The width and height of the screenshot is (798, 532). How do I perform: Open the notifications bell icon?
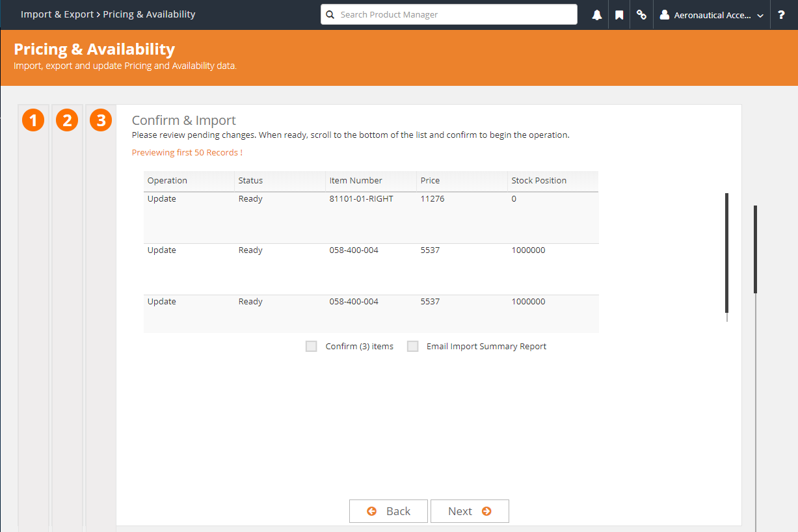click(x=596, y=14)
